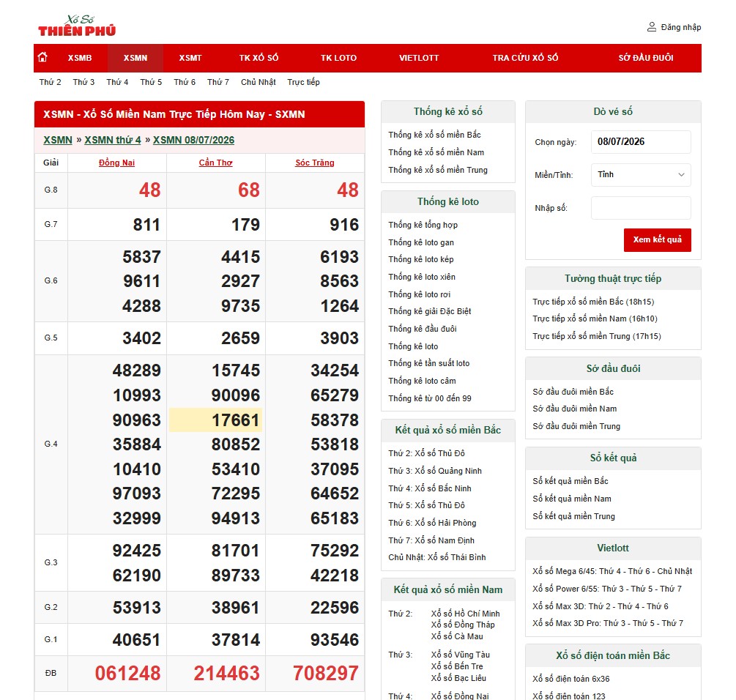Open Thống kê tổng hợp link
Screen dimensions: 736x700
point(423,225)
